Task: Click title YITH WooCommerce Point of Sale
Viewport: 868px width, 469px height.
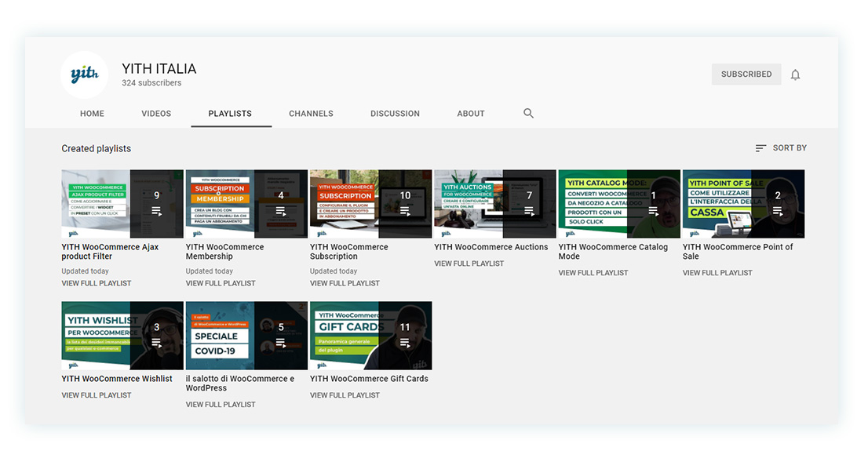Action: coord(738,252)
